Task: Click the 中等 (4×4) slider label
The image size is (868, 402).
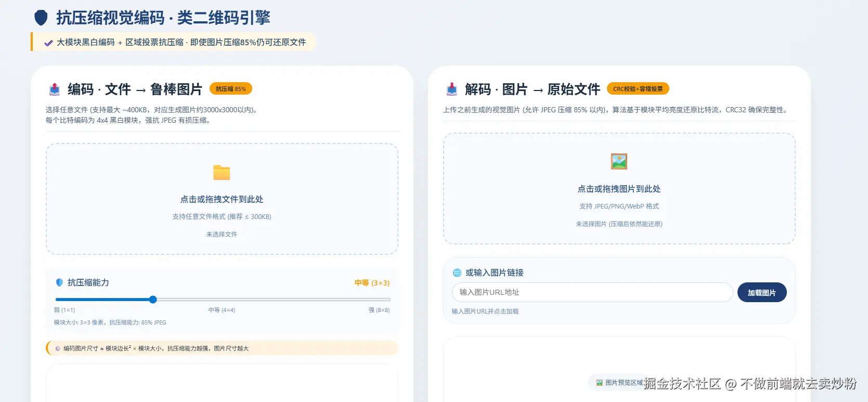Action: click(x=222, y=310)
